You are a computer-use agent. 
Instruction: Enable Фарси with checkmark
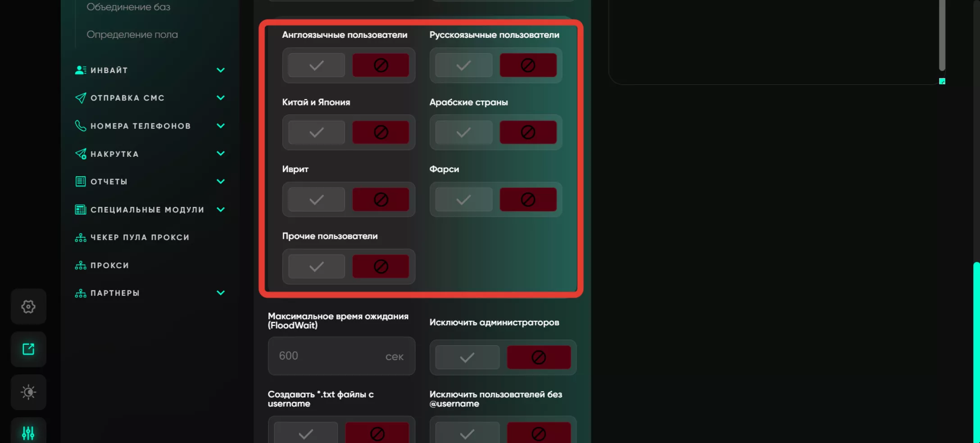[x=464, y=200]
